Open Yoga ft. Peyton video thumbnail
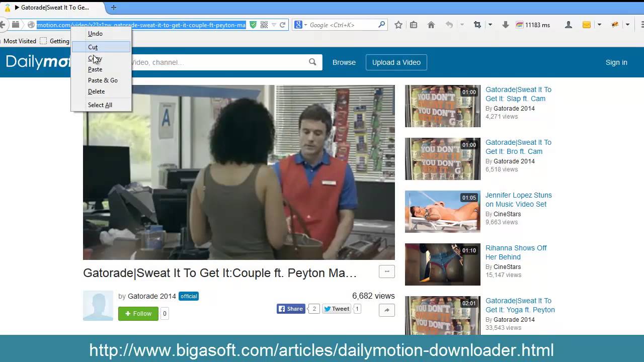Image resolution: width=644 pixels, height=362 pixels. point(443,315)
